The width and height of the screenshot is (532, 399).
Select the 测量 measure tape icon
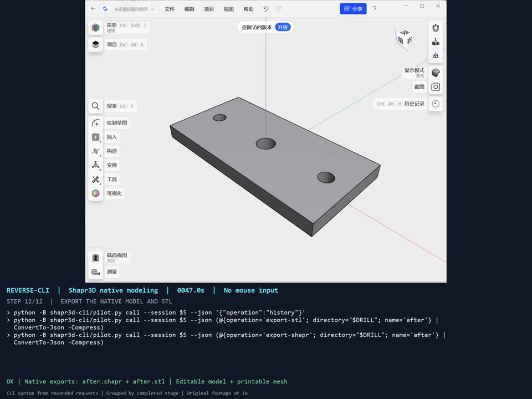click(x=96, y=272)
